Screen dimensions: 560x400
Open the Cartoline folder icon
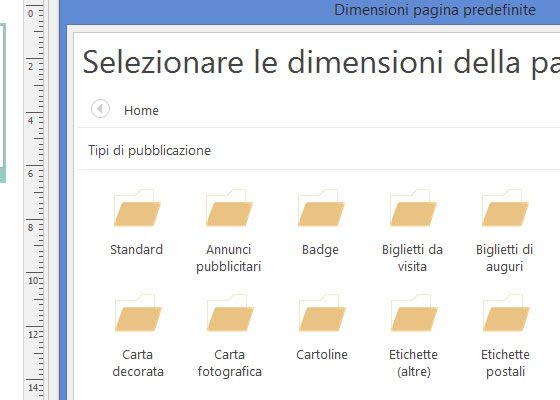pos(322,313)
